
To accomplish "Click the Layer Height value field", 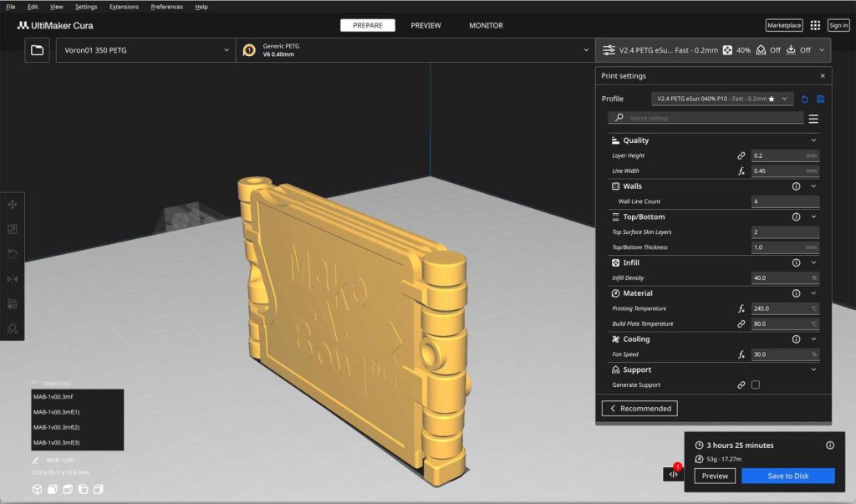I will [x=785, y=155].
